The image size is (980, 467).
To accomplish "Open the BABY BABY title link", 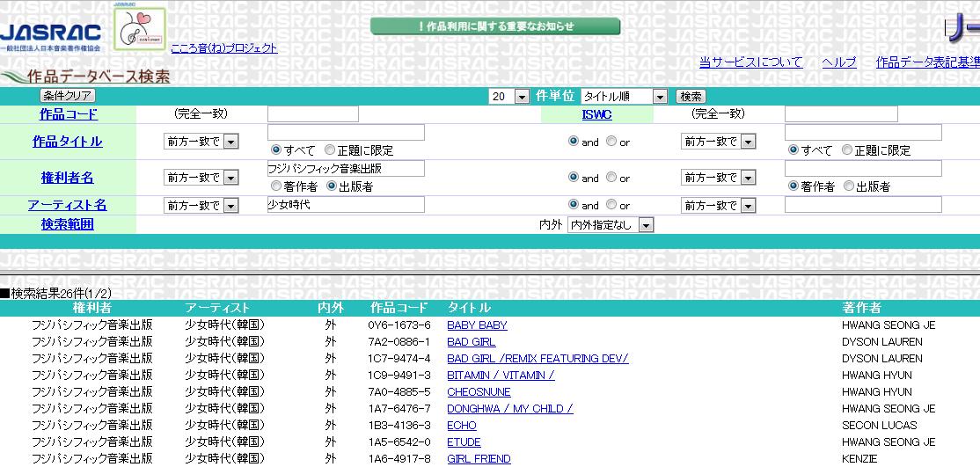I will coord(477,325).
